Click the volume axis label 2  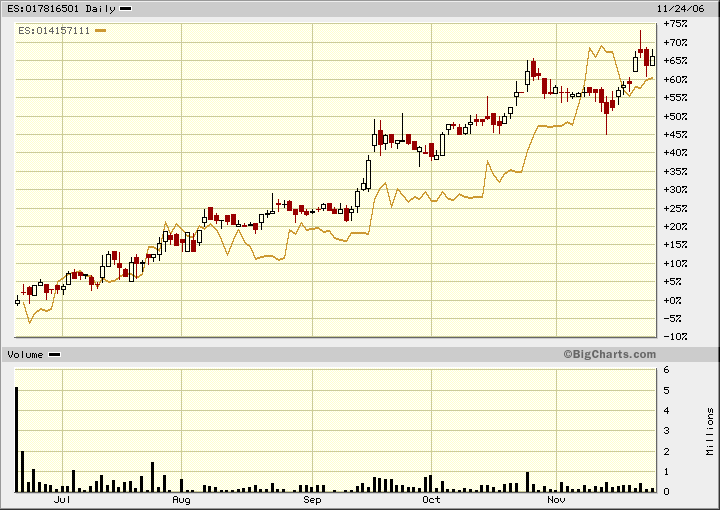coord(666,451)
